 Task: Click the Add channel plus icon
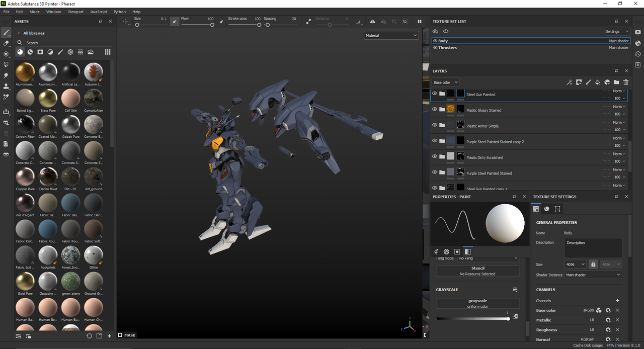[x=617, y=301]
